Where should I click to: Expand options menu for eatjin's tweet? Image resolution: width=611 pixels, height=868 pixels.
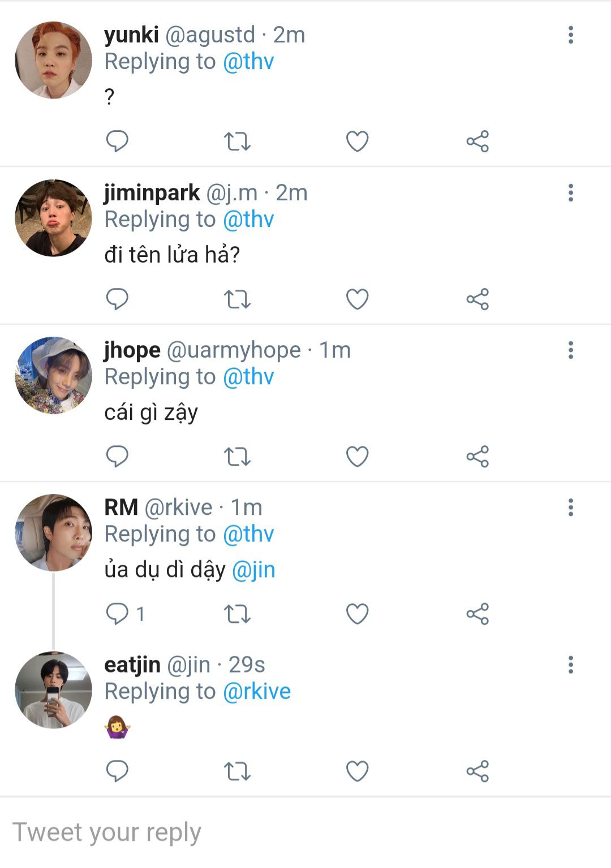[x=571, y=665]
